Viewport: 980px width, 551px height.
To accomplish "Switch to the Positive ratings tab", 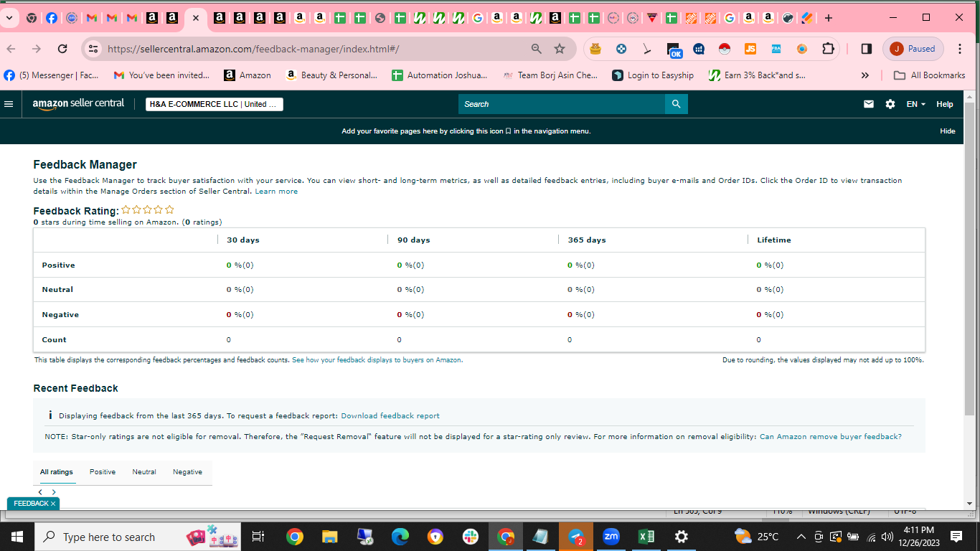I will point(103,472).
